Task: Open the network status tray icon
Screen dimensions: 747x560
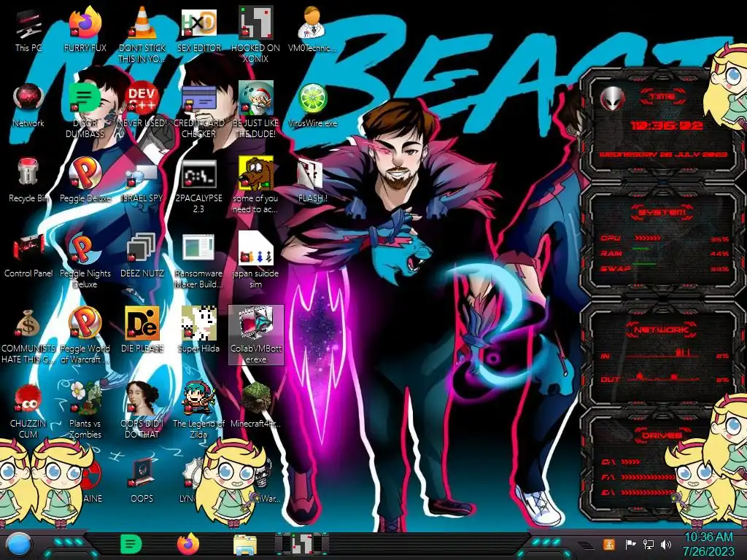Action: pyautogui.click(x=648, y=544)
